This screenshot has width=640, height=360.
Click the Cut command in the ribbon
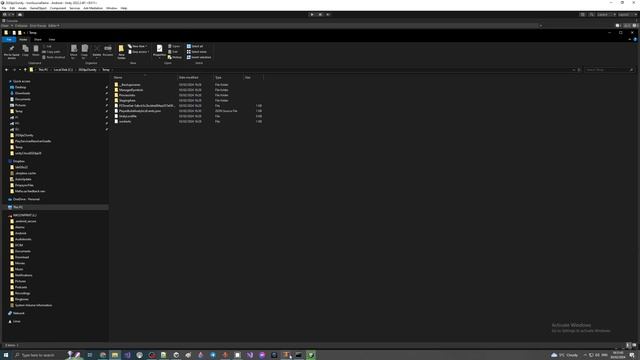(47, 47)
